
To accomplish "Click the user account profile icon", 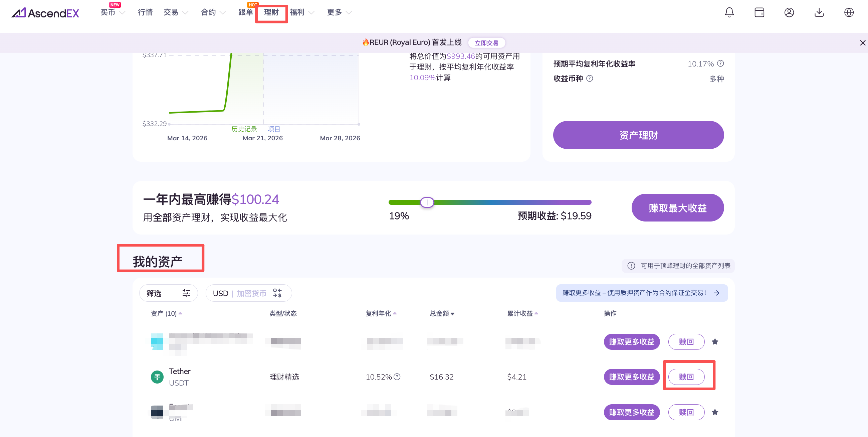I will click(x=789, y=12).
